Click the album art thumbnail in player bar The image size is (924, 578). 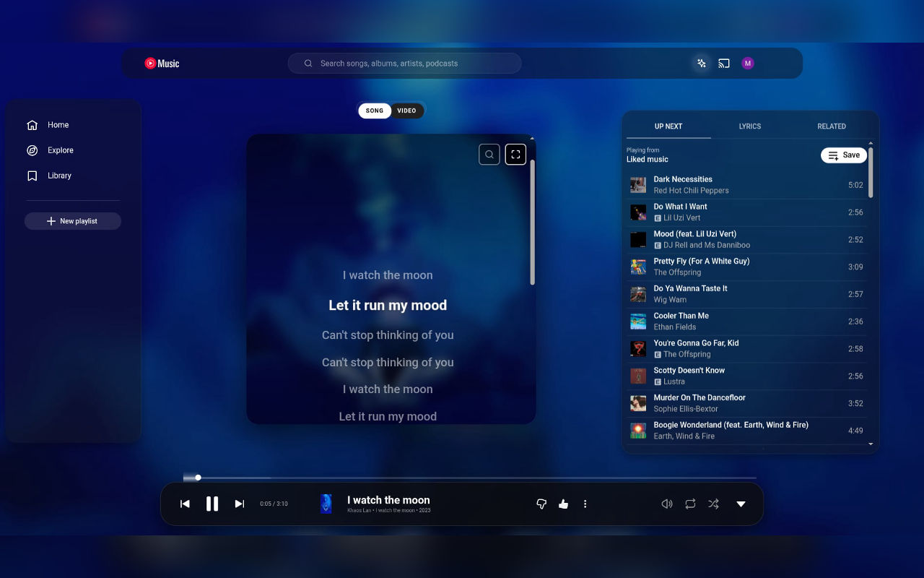(x=326, y=504)
